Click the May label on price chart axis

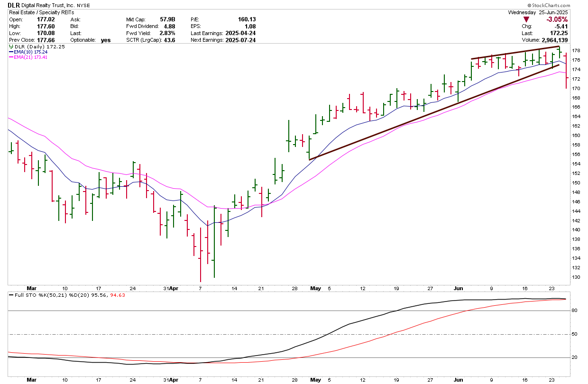[x=315, y=288]
